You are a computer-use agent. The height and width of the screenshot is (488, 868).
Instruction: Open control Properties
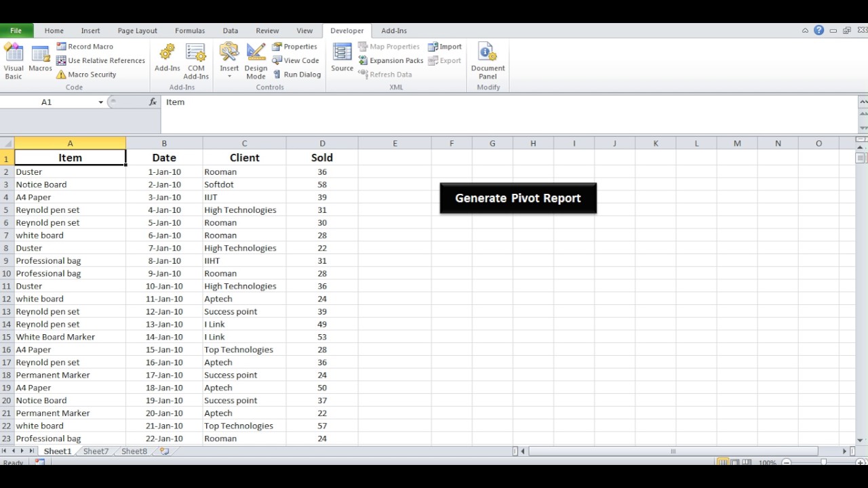[x=294, y=47]
